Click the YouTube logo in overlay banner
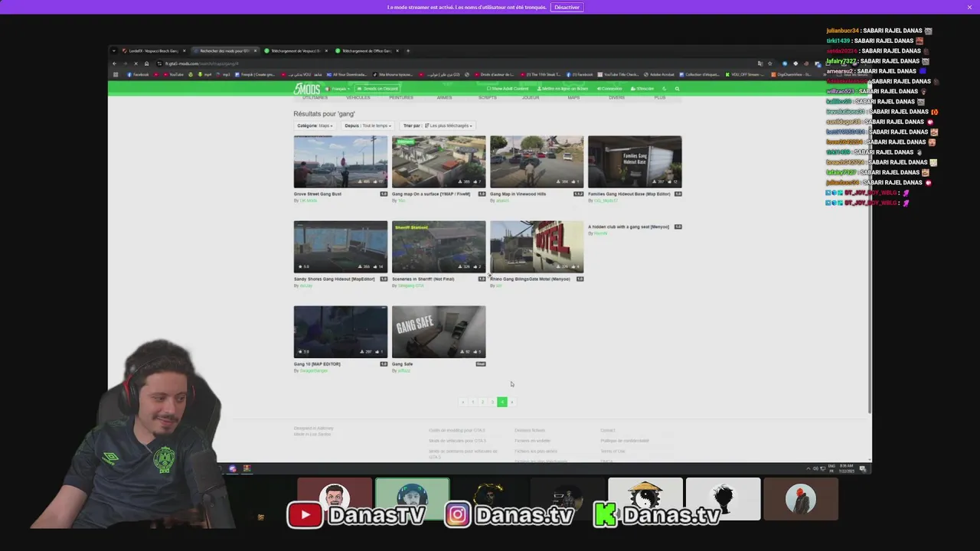Screen dimensions: 980x551 point(305,515)
